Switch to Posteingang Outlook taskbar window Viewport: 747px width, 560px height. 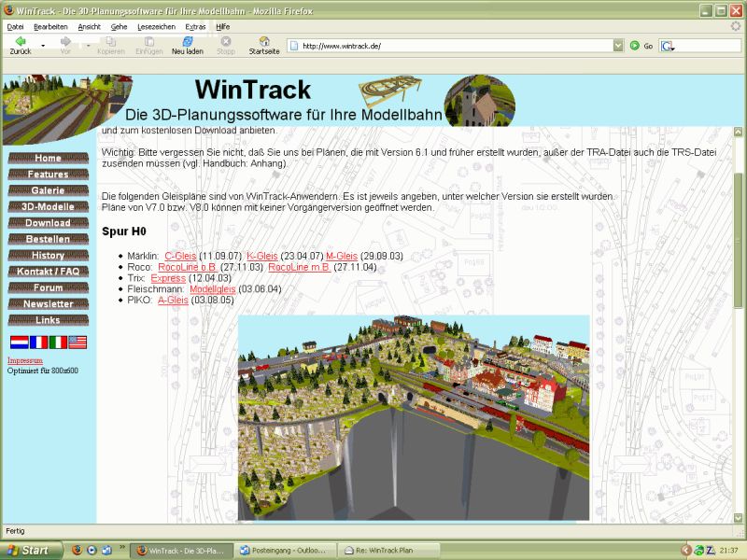tap(284, 551)
